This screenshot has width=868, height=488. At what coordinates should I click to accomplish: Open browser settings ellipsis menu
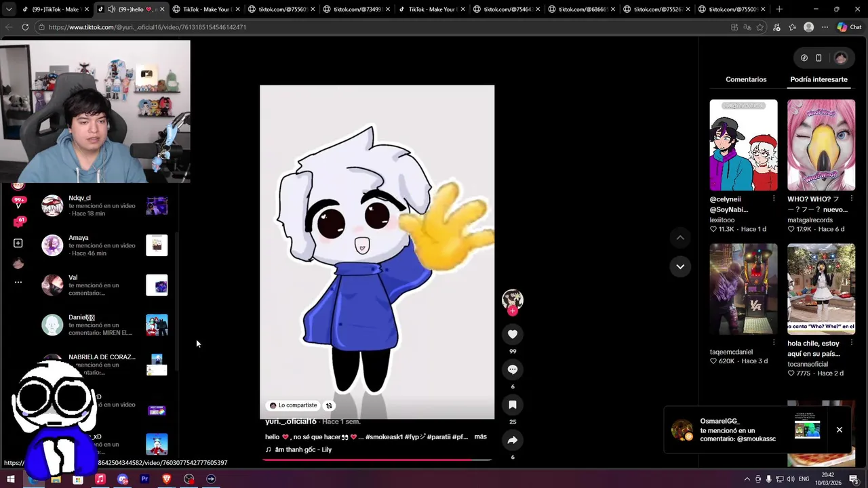click(x=825, y=27)
